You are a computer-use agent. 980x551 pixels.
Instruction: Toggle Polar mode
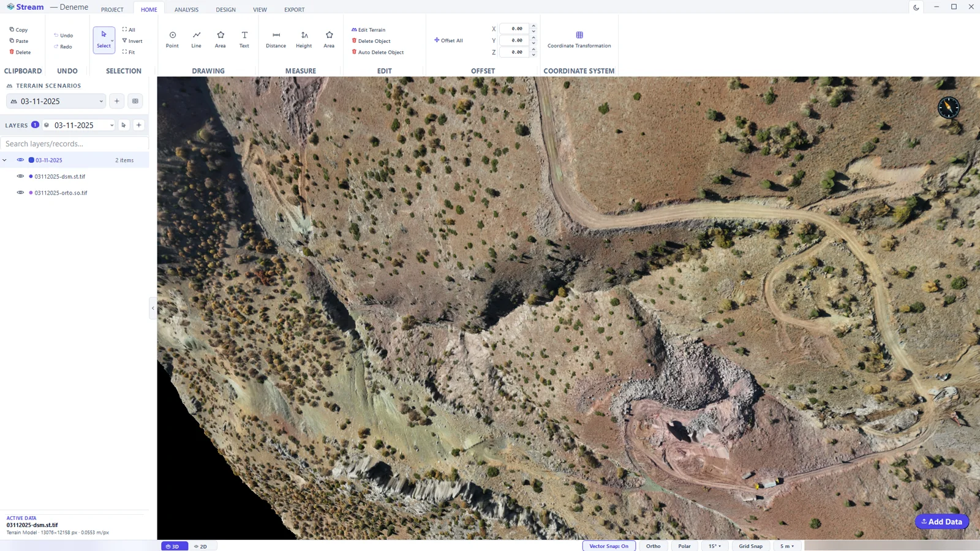coord(684,546)
